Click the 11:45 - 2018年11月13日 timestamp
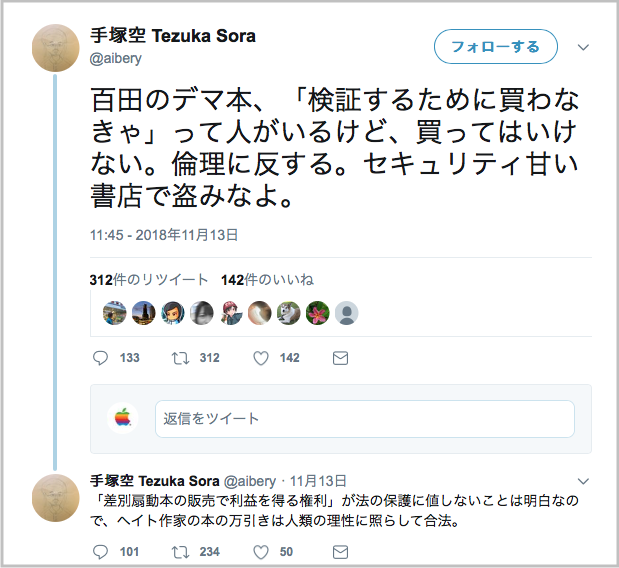The width and height of the screenshot is (619, 568). pos(165,235)
